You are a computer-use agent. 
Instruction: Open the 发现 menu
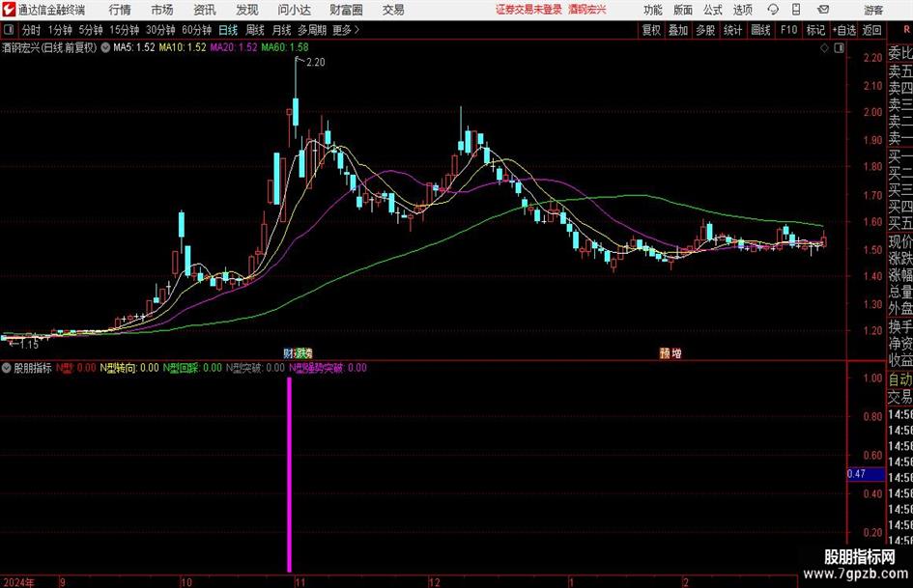247,10
